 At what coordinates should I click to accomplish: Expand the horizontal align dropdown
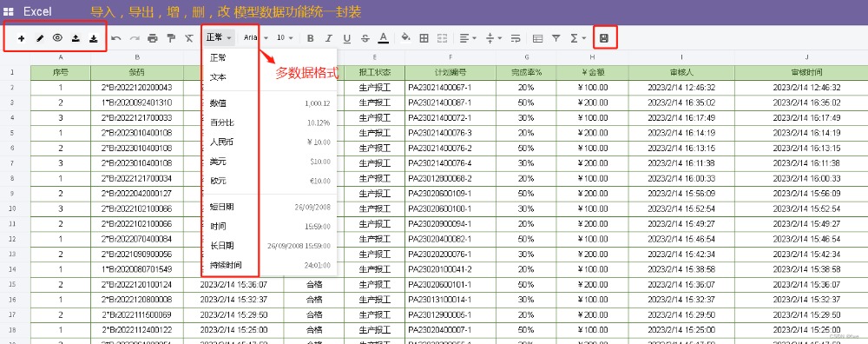pos(468,38)
